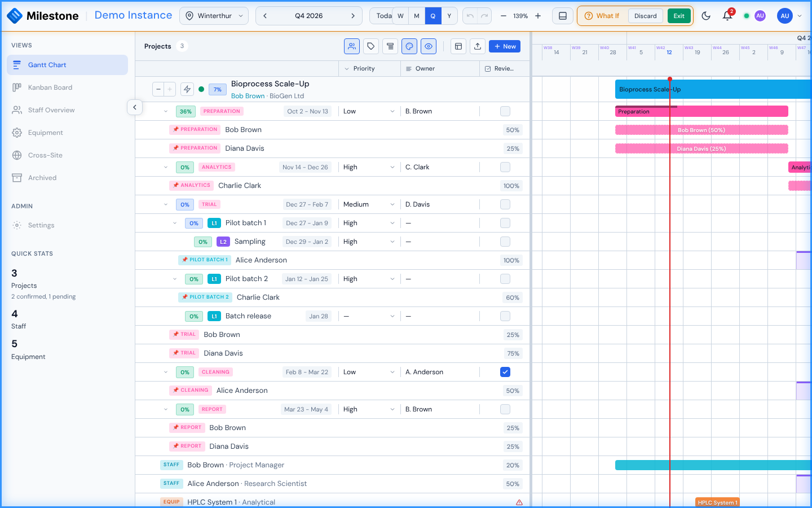Toggle the color palette icon
Image resolution: width=812 pixels, height=508 pixels.
tap(409, 46)
